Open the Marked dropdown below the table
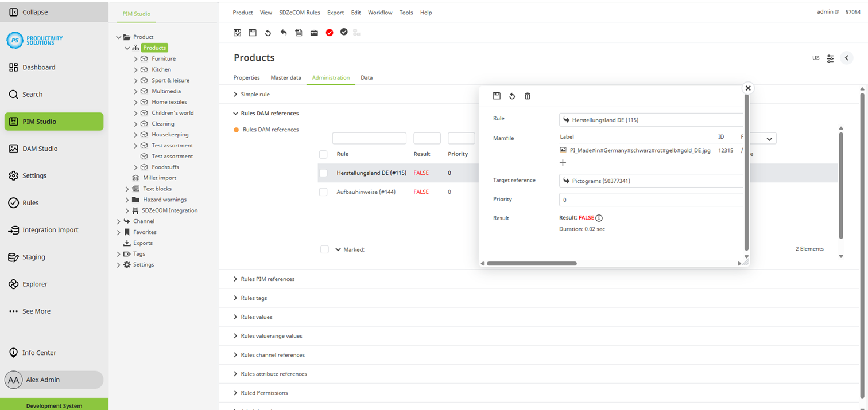This screenshot has width=868, height=410. tap(338, 249)
